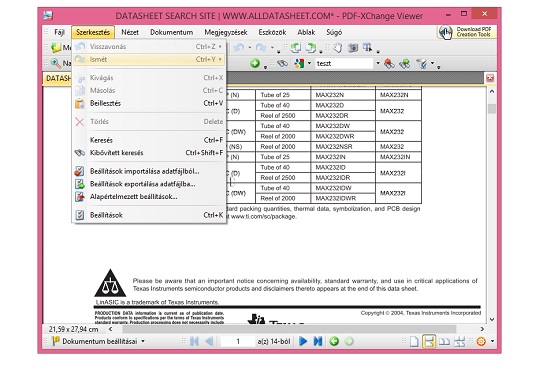Click the vertical scrollbar down arrow
The width and height of the screenshot is (550, 368).
(492, 319)
